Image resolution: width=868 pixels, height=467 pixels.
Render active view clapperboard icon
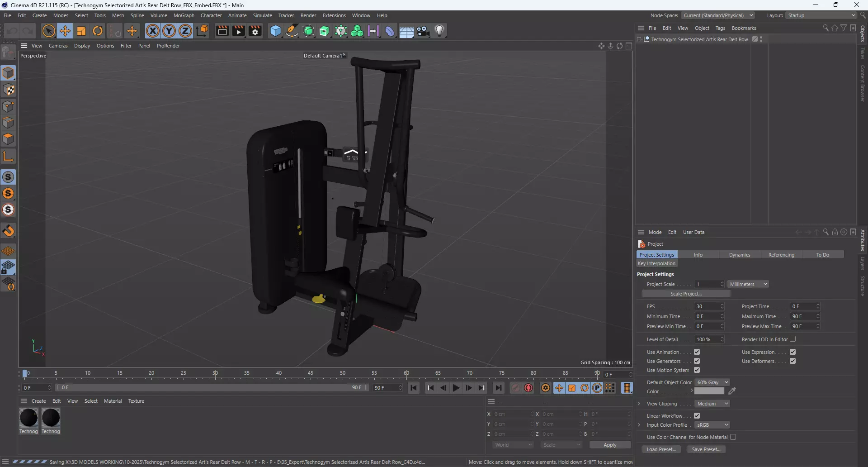[x=222, y=31]
